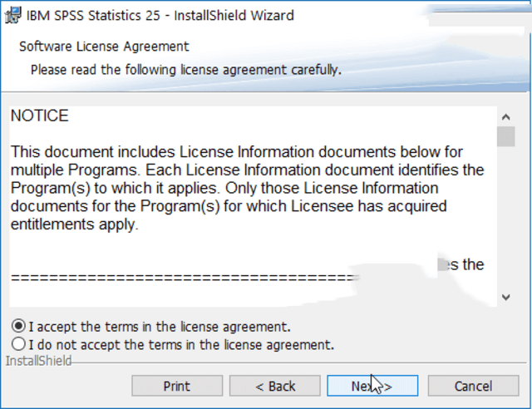
Task: Click the license scrollbar up arrow
Action: click(505, 116)
